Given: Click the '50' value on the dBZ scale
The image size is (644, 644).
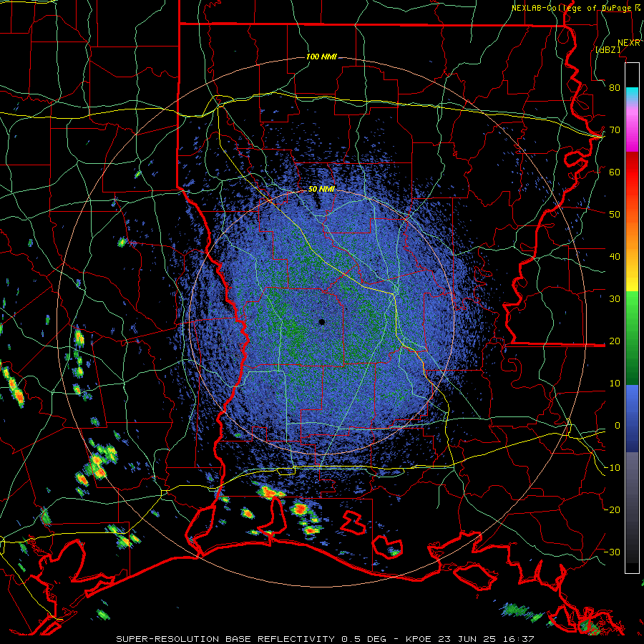Looking at the screenshot, I should 615,215.
